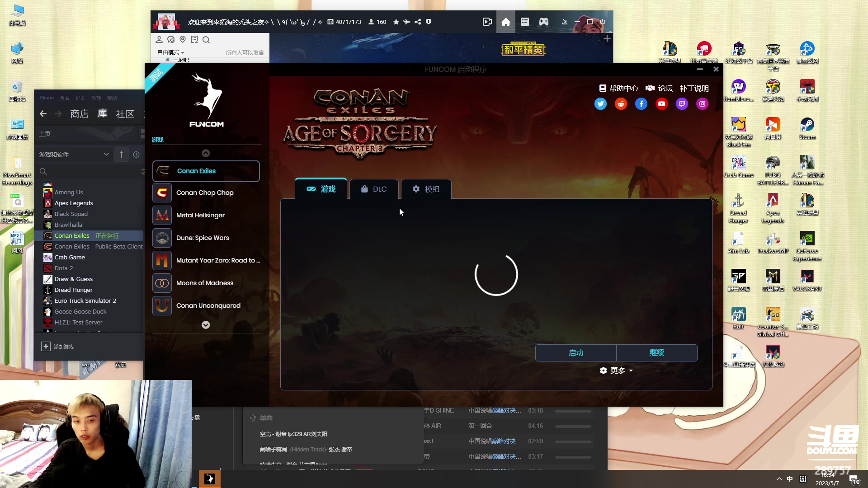
Task: Open the Reddit social link icon
Action: (x=621, y=104)
